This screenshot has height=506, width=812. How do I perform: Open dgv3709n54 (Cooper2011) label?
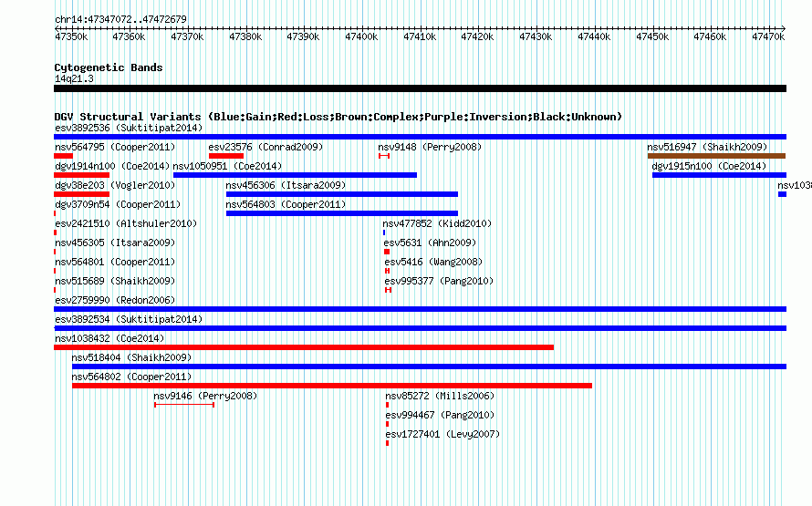(118, 204)
